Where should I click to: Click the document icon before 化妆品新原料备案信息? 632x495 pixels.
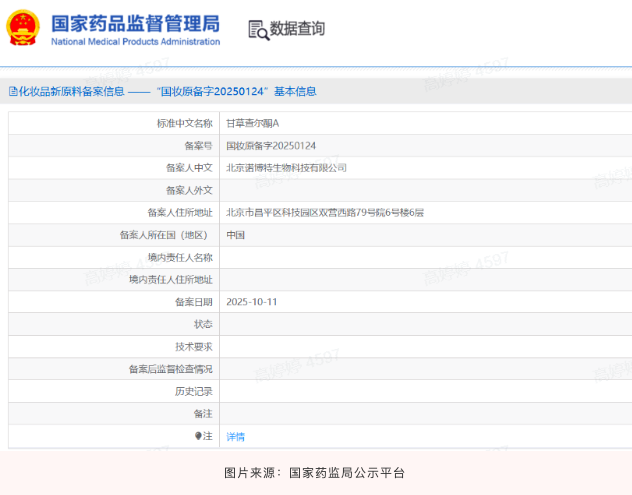pos(12,91)
